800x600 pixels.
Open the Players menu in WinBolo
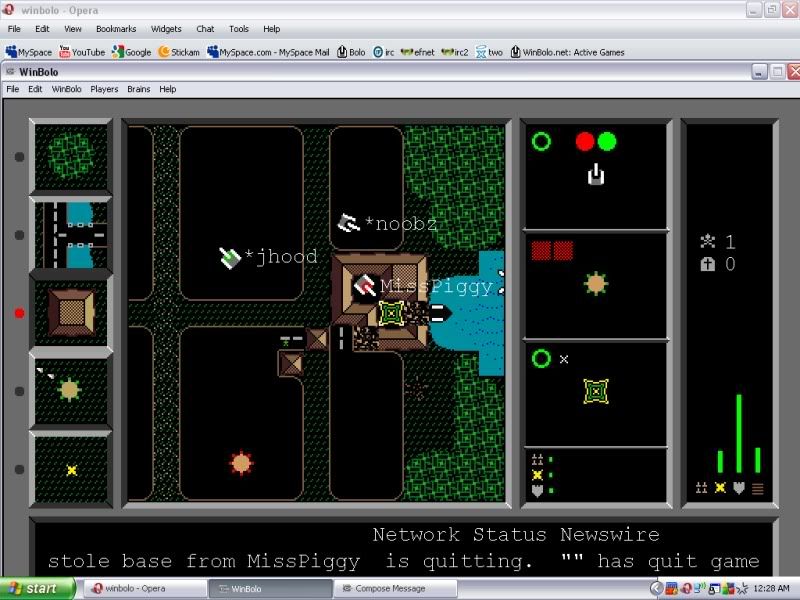(104, 89)
